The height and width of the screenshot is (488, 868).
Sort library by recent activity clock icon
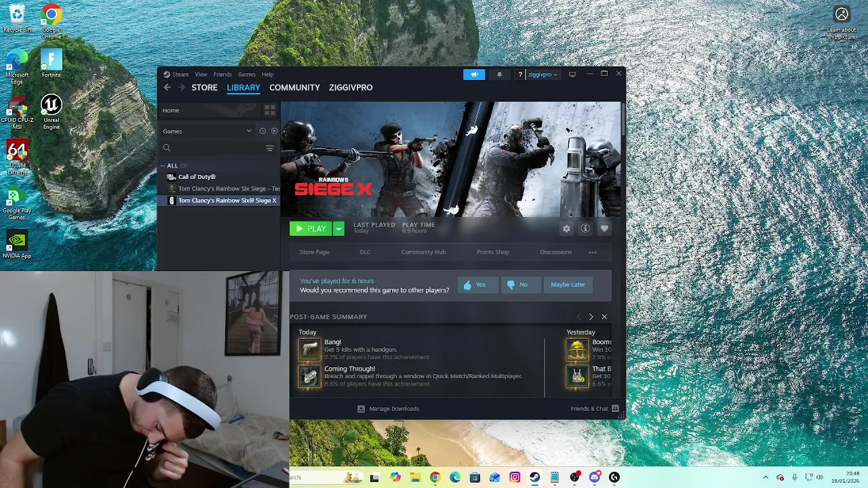pyautogui.click(x=262, y=131)
